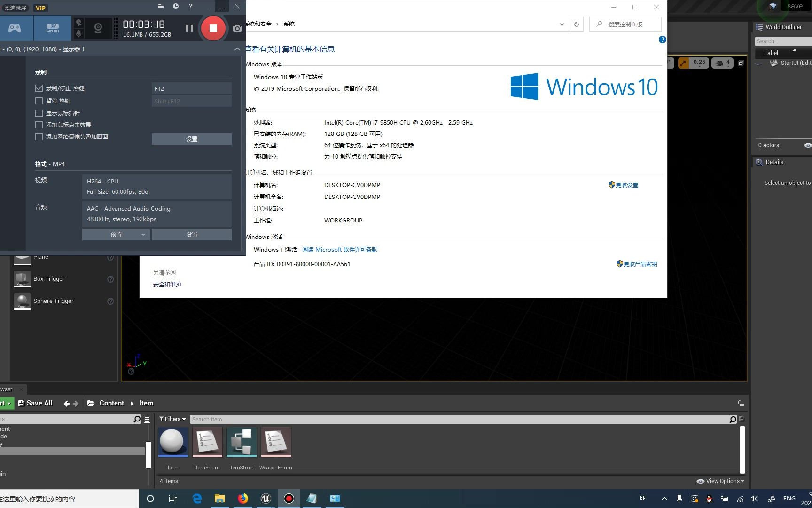
Task: Sort outliner by Label column
Action: coord(771,53)
